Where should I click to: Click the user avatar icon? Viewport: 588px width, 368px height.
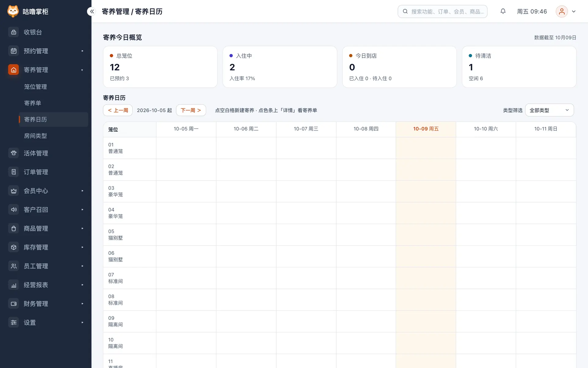pos(562,11)
